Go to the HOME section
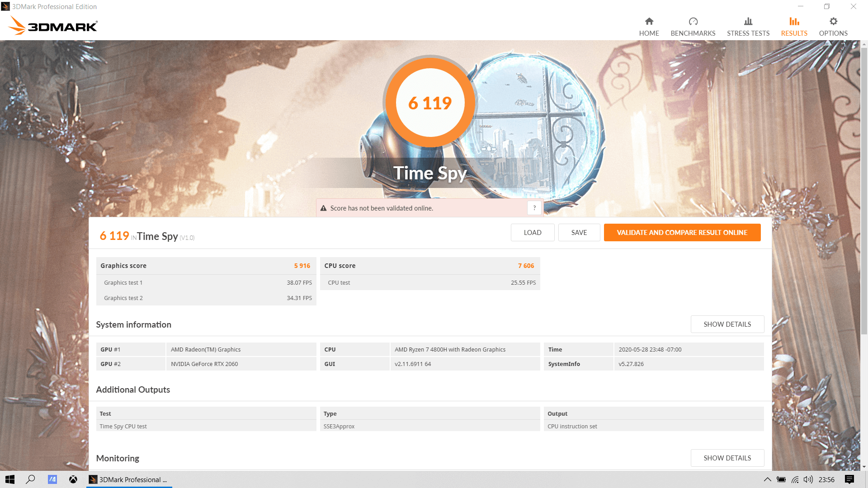 point(649,27)
